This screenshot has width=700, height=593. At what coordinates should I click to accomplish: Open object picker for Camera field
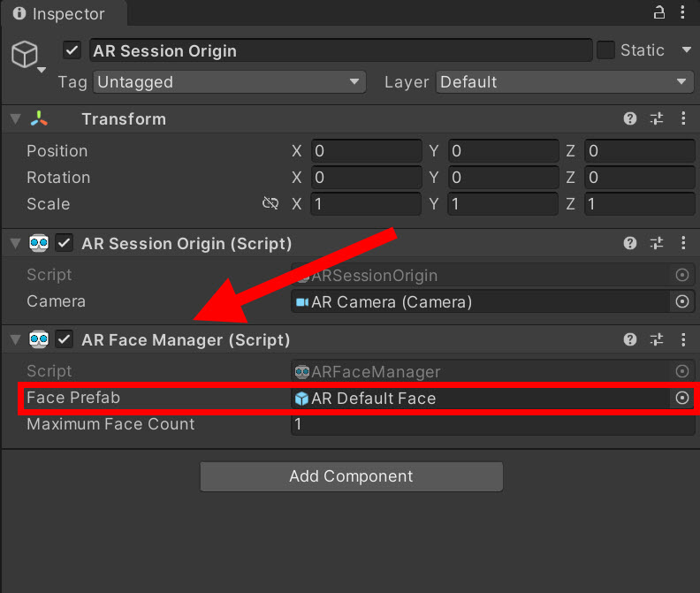[682, 302]
